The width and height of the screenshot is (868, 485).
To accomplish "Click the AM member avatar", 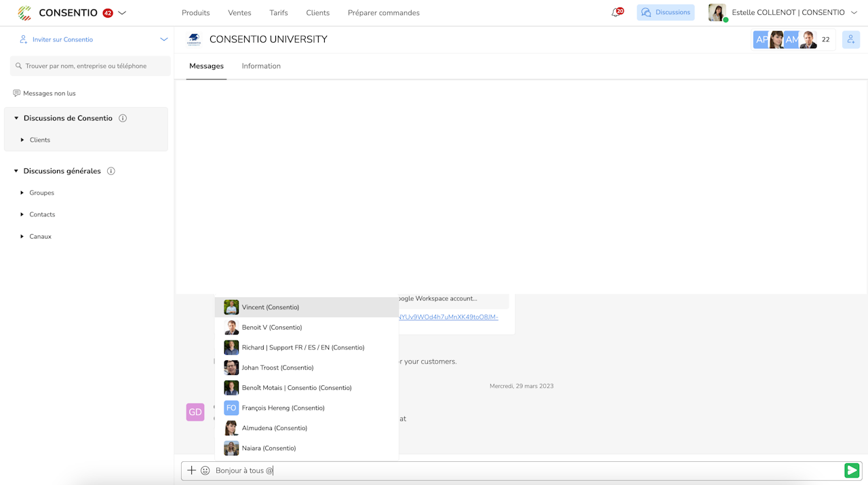I will coord(791,39).
